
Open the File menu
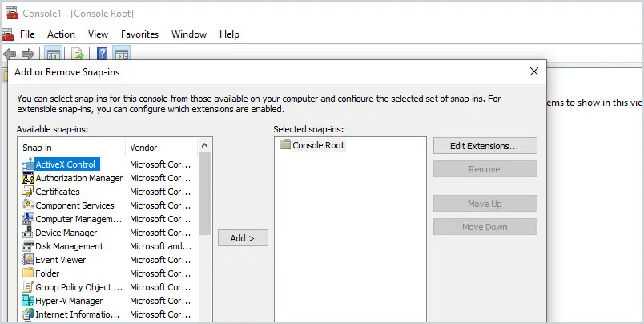tap(27, 34)
